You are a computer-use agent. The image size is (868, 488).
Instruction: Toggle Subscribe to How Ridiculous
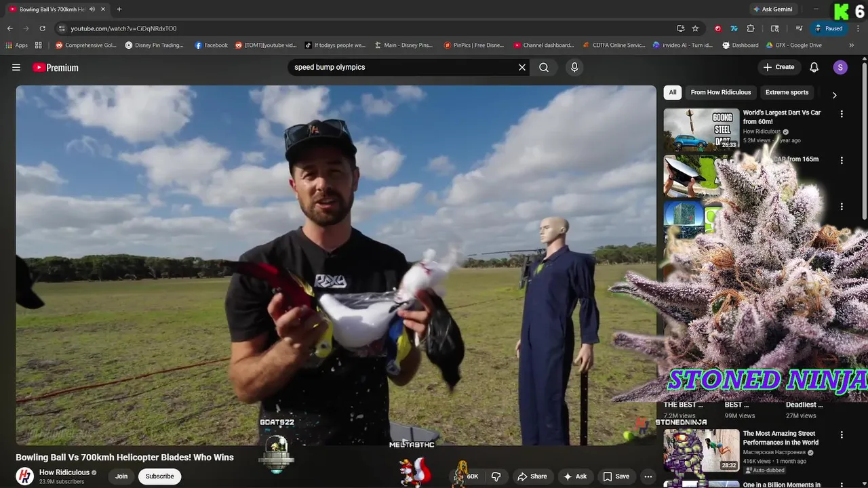click(159, 476)
